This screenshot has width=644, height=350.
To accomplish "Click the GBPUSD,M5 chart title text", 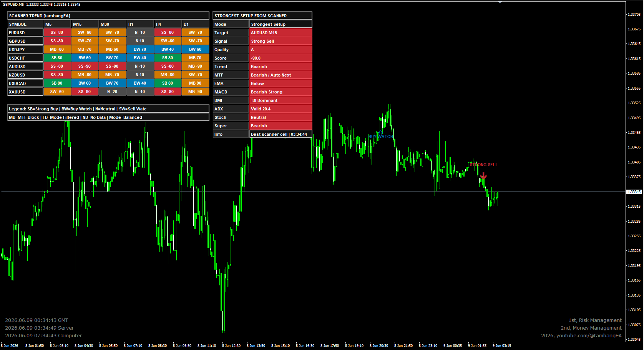I will coord(41,5).
